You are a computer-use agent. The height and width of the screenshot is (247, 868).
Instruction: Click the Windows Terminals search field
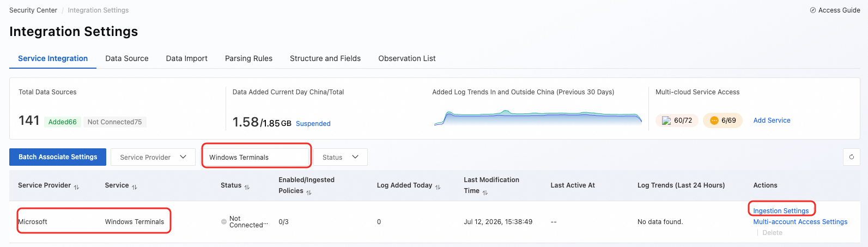(256, 157)
